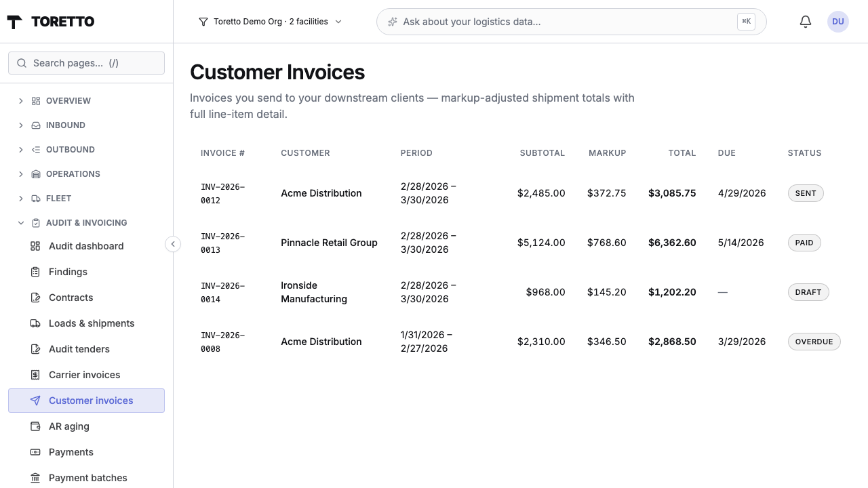Open Audit dashboard page

click(x=86, y=246)
